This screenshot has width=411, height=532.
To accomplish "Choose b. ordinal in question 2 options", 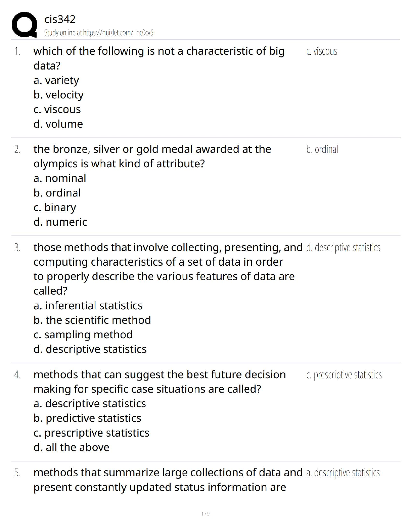I will tap(57, 193).
